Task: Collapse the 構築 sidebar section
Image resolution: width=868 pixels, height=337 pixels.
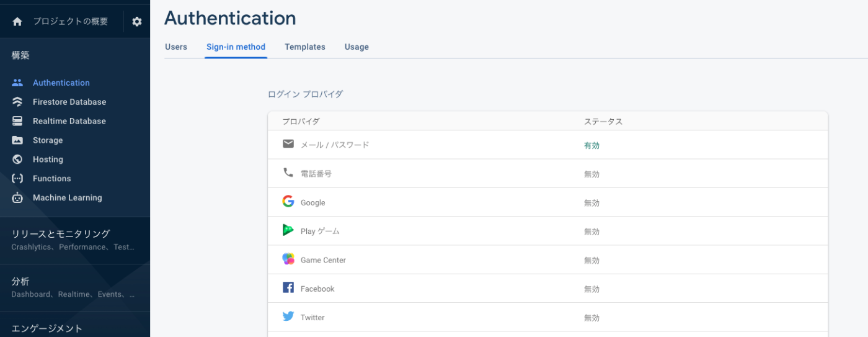Action: [20, 55]
